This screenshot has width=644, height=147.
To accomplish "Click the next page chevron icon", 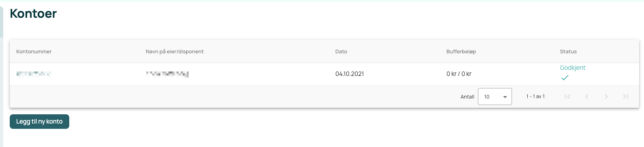I will click(606, 97).
